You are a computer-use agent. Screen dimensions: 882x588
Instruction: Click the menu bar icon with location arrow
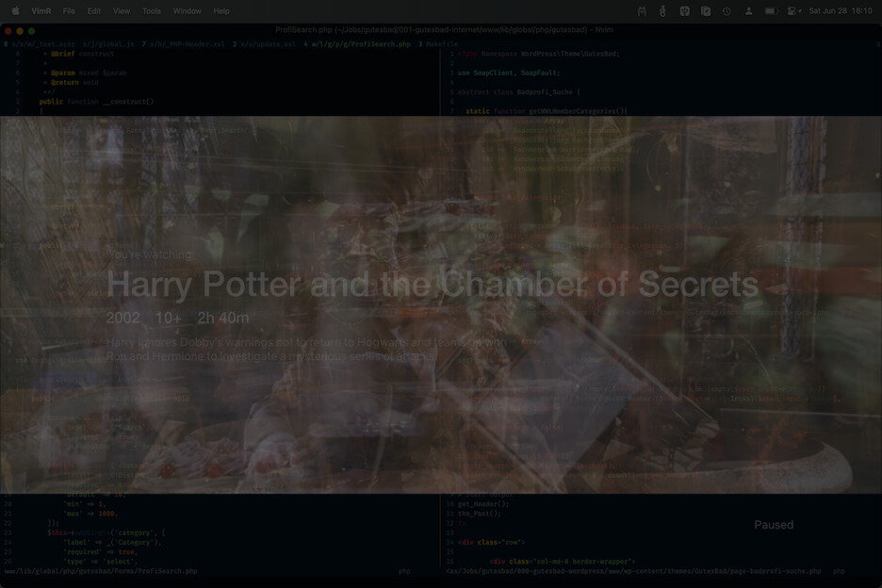[x=794, y=10]
